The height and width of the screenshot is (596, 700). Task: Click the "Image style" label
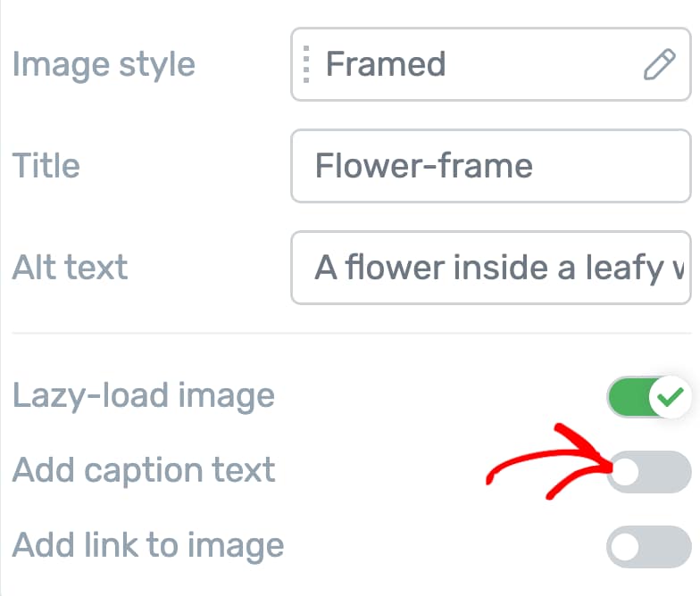point(104,64)
